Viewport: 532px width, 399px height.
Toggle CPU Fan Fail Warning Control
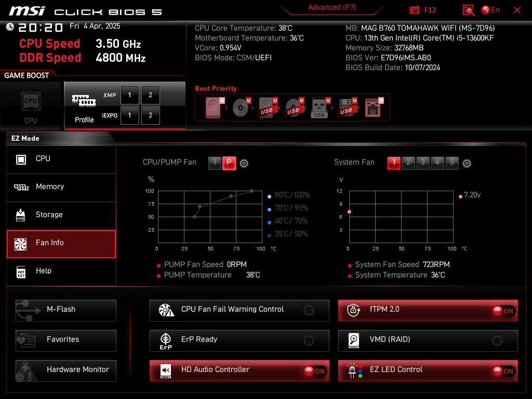(x=239, y=311)
